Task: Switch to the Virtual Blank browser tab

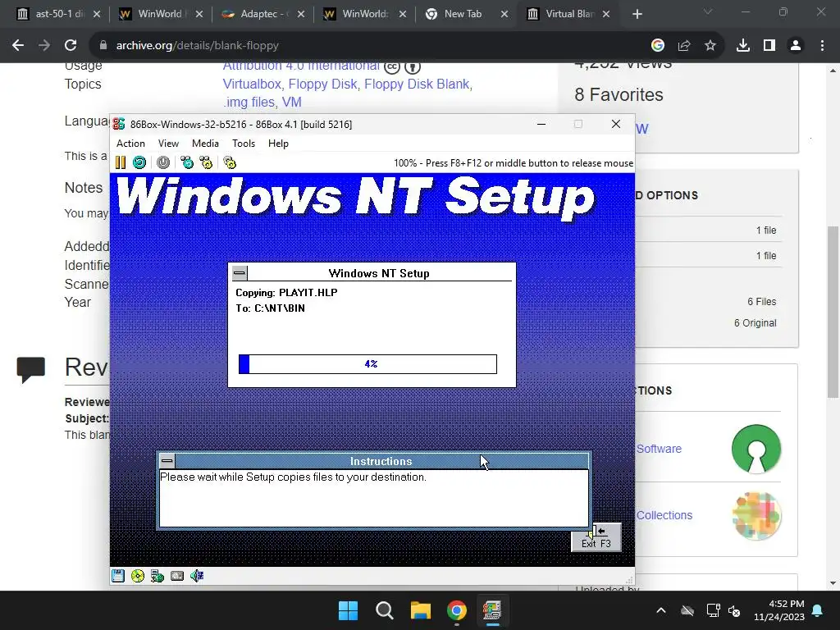Action: [569, 14]
